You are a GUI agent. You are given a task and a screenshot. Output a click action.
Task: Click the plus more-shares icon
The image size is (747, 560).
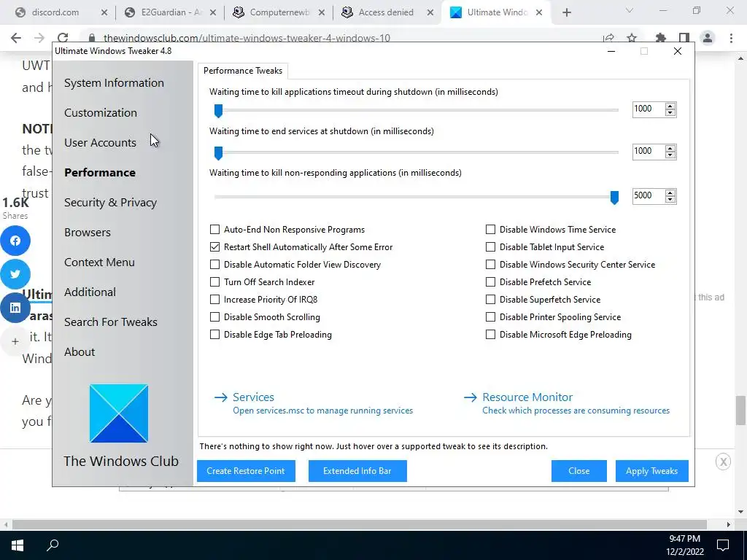[x=15, y=341]
